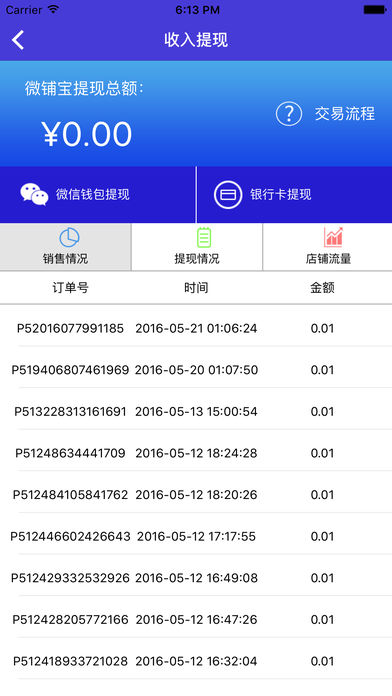Select order P513228313161691
392x696 pixels.
pos(70,411)
